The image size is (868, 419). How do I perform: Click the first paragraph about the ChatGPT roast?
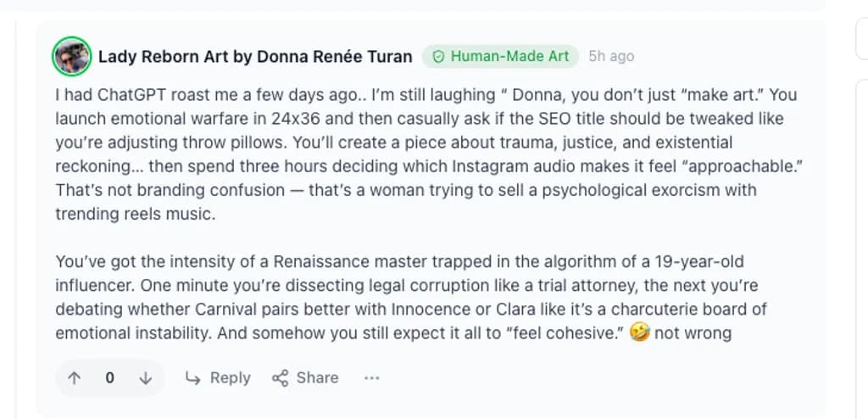tap(424, 154)
